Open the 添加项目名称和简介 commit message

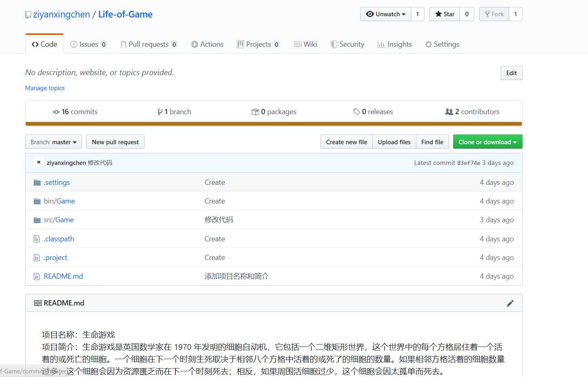(x=237, y=276)
